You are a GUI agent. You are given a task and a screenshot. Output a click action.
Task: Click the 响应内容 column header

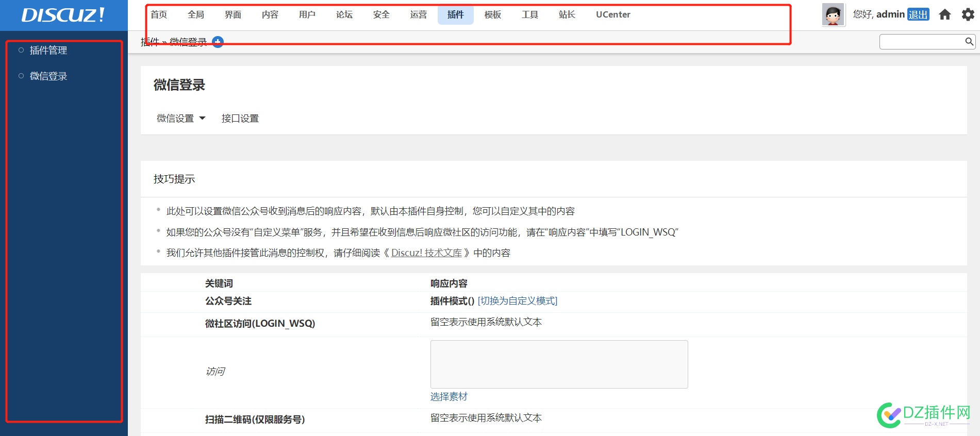[449, 283]
